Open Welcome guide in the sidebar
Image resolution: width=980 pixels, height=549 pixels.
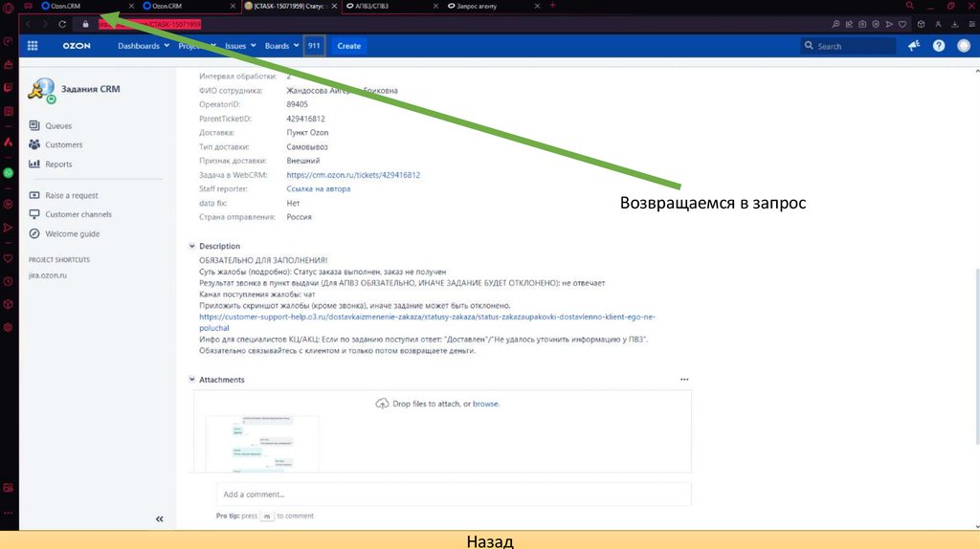pyautogui.click(x=72, y=233)
